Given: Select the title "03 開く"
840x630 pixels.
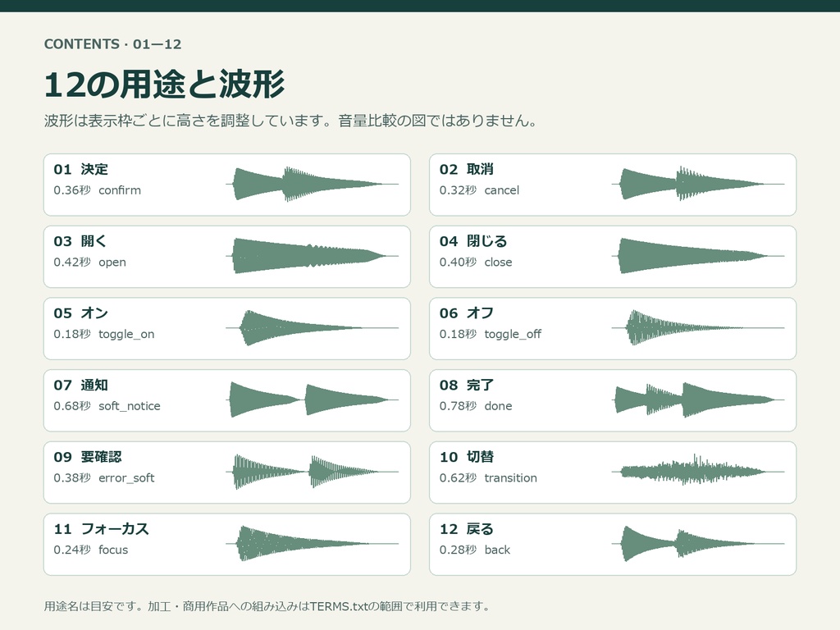Looking at the screenshot, I should point(80,241).
